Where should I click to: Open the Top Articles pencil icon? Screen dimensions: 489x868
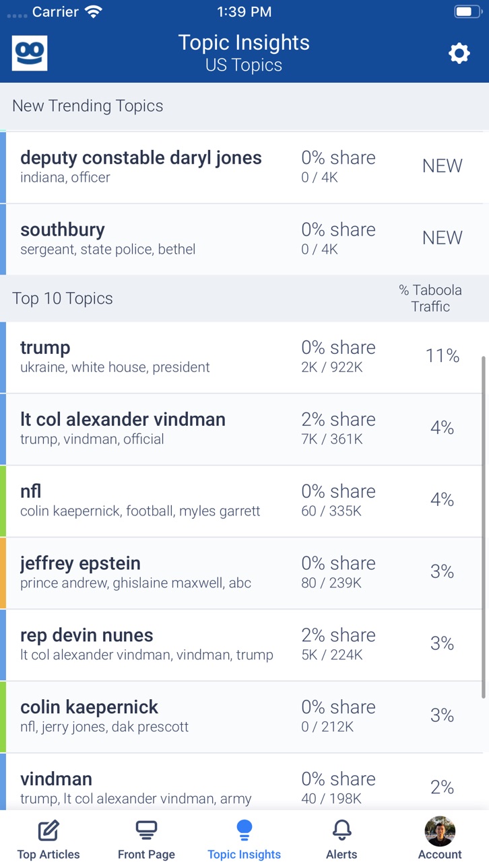[x=48, y=831]
